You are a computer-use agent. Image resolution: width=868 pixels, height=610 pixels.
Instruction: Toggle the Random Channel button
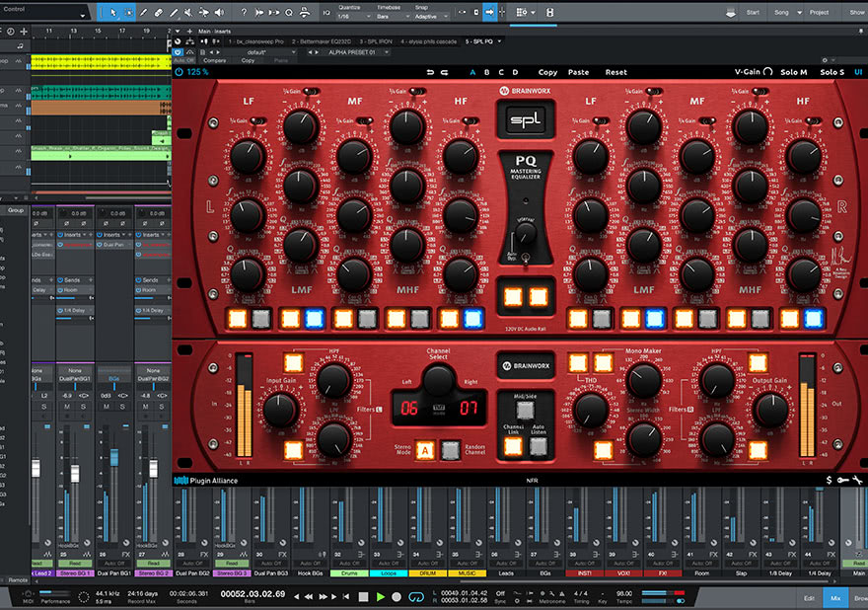(x=451, y=450)
